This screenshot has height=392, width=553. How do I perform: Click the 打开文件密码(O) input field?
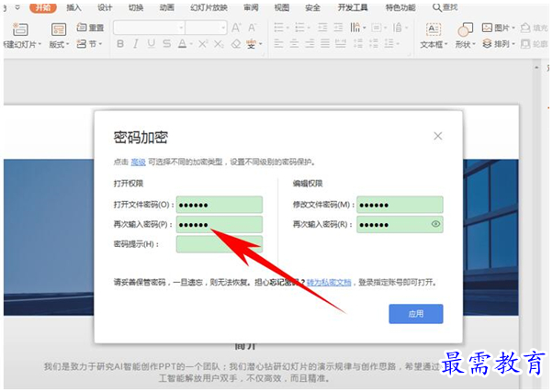click(x=220, y=205)
